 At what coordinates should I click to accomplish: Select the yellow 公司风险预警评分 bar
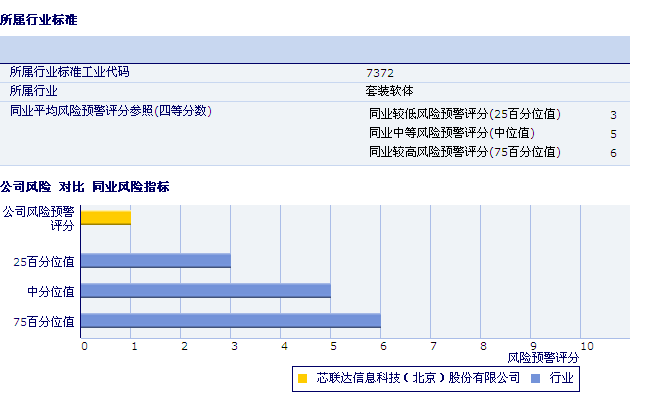(x=106, y=218)
